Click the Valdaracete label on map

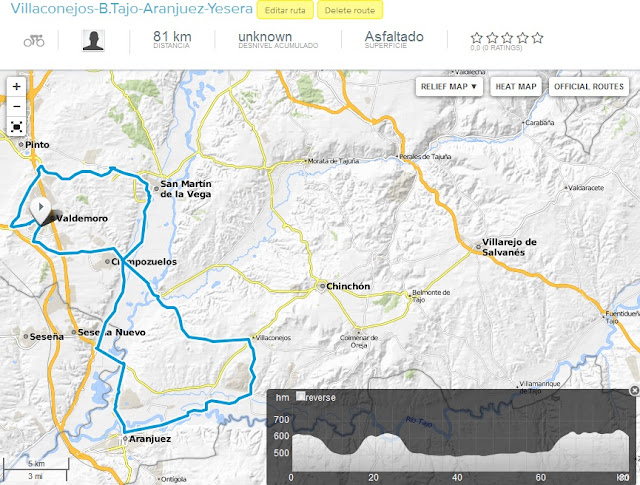[x=586, y=188]
